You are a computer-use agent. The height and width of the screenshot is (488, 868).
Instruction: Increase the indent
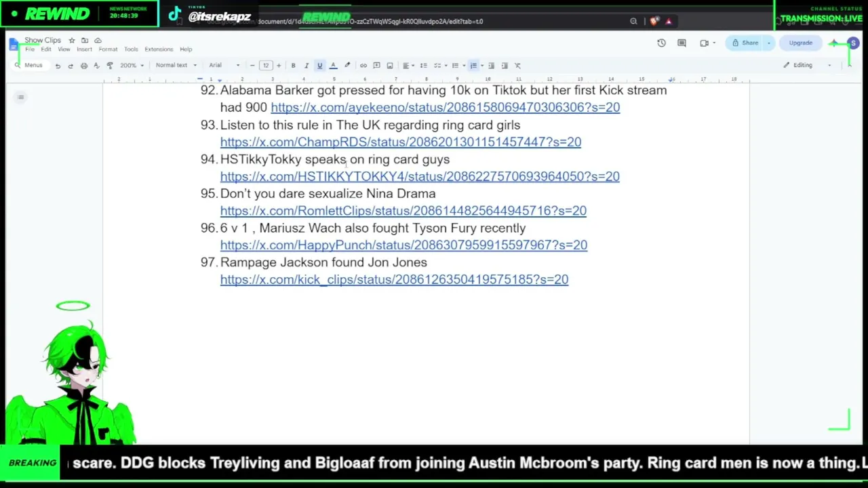coord(505,66)
